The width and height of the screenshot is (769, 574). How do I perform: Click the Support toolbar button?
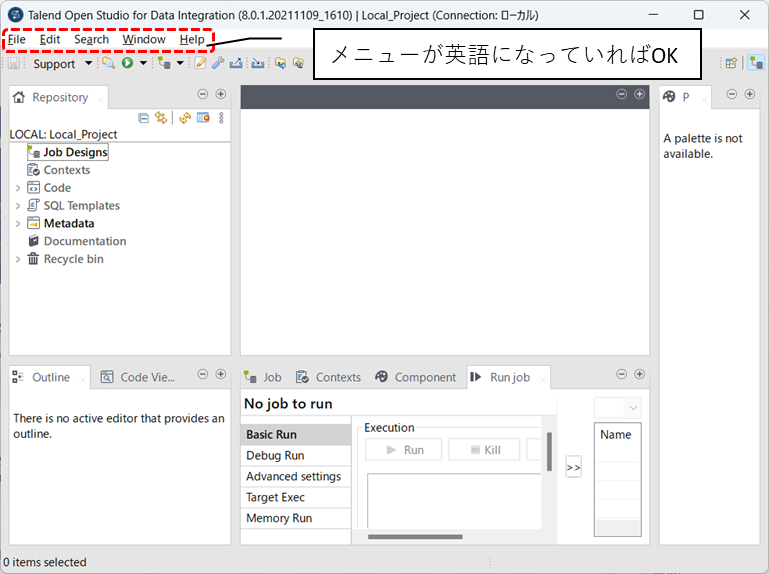click(54, 64)
